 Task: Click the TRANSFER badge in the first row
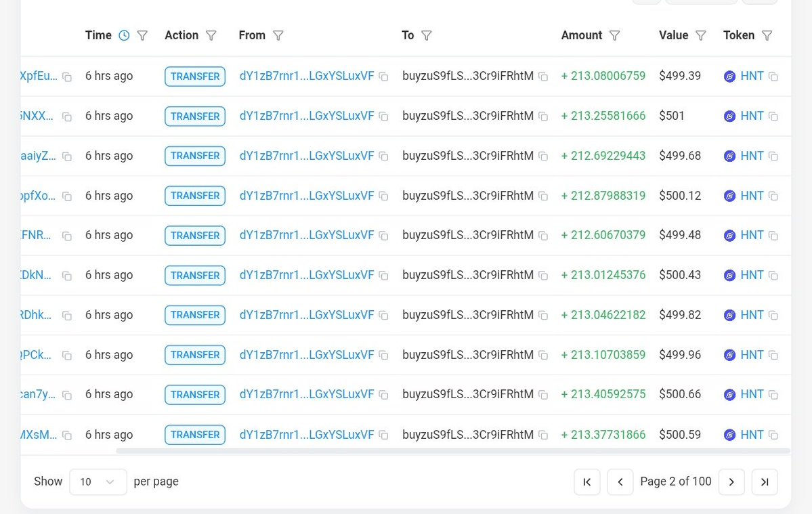click(194, 76)
